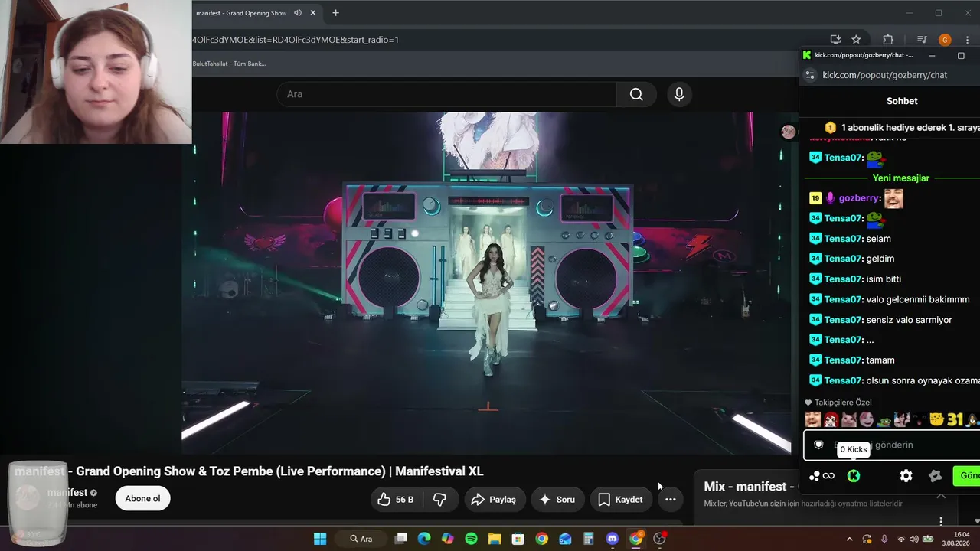The image size is (980, 551).
Task: Open OBS Studio from taskbar
Action: (x=659, y=539)
